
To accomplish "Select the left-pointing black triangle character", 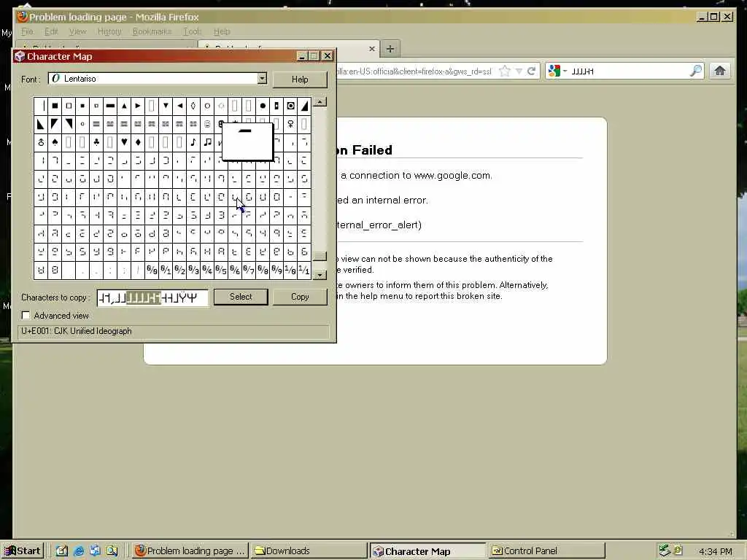I will pos(179,106).
